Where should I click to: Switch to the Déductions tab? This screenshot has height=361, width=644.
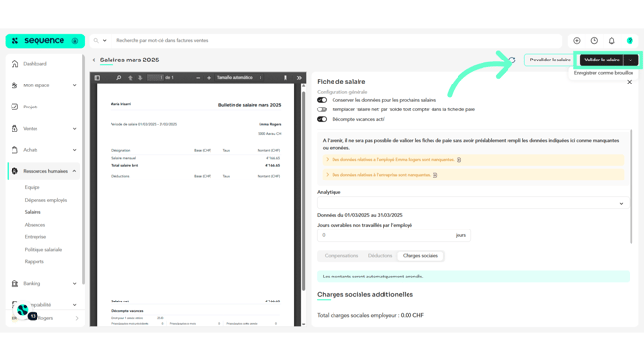coord(380,256)
